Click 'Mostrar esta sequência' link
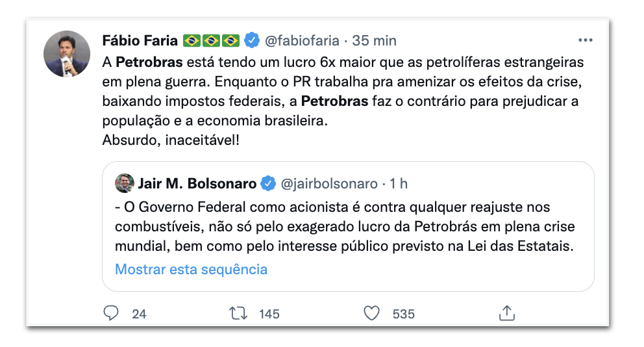644x347 pixels. [191, 269]
